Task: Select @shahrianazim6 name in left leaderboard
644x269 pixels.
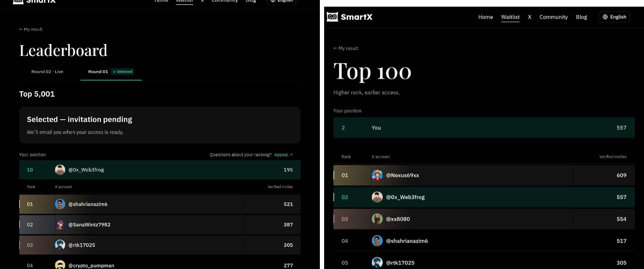Action: [88, 204]
